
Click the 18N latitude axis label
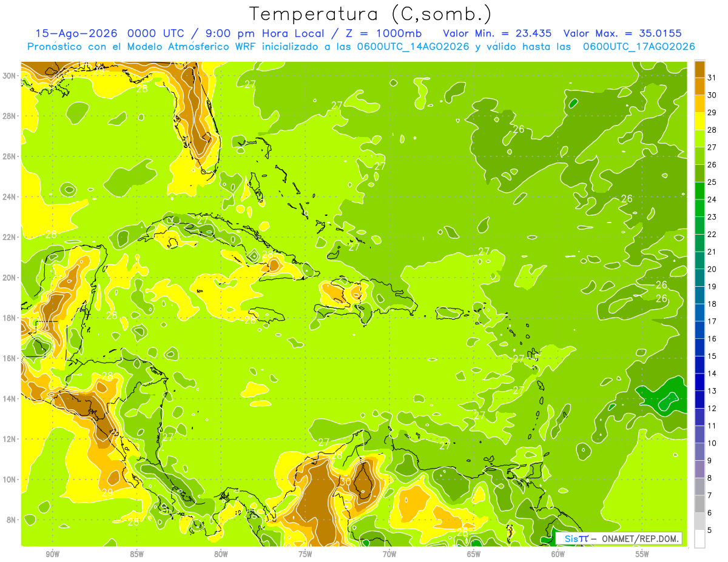[9, 318]
